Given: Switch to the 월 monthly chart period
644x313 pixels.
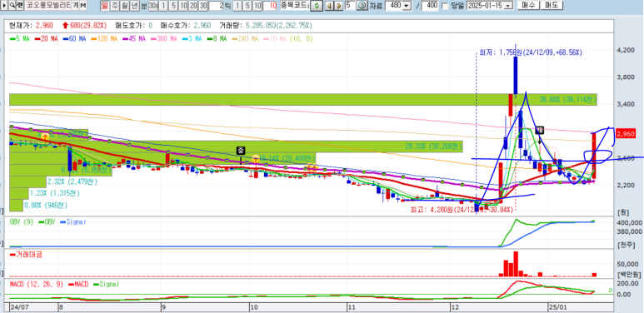Looking at the screenshot, I should (x=124, y=6).
